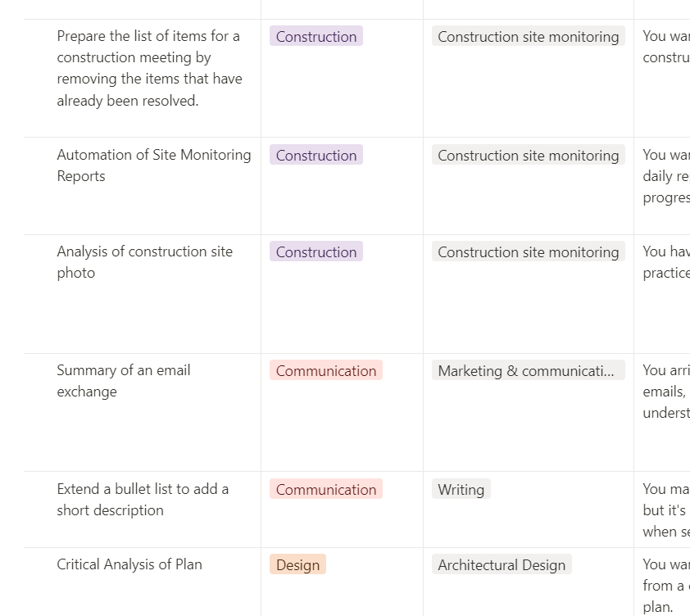Click Communication tag in email summary row
690x616 pixels.
(325, 371)
